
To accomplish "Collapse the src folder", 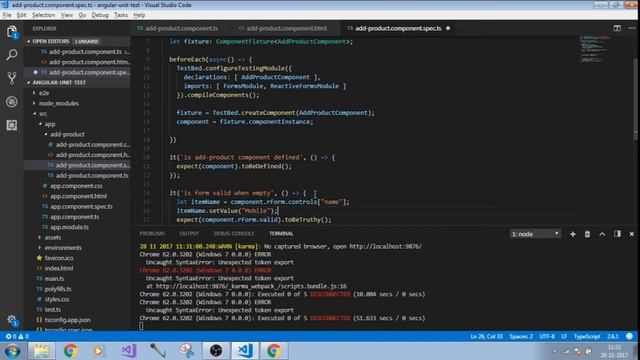I will 42,113.
